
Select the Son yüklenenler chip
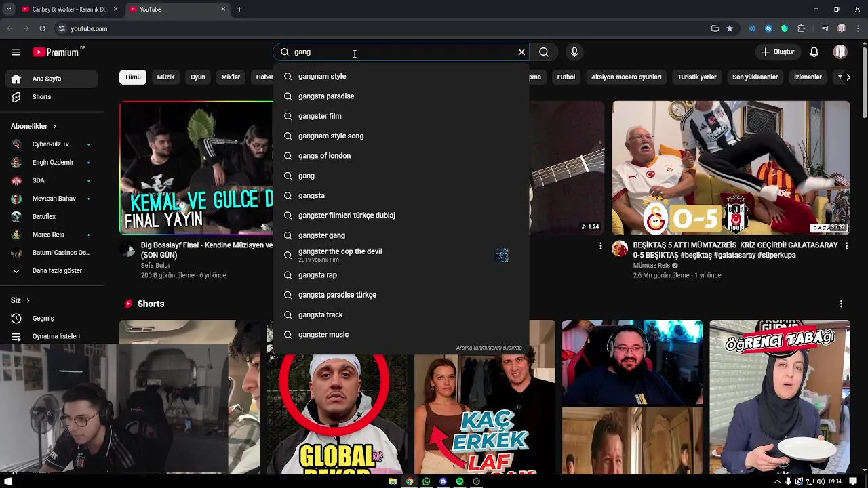click(x=755, y=77)
